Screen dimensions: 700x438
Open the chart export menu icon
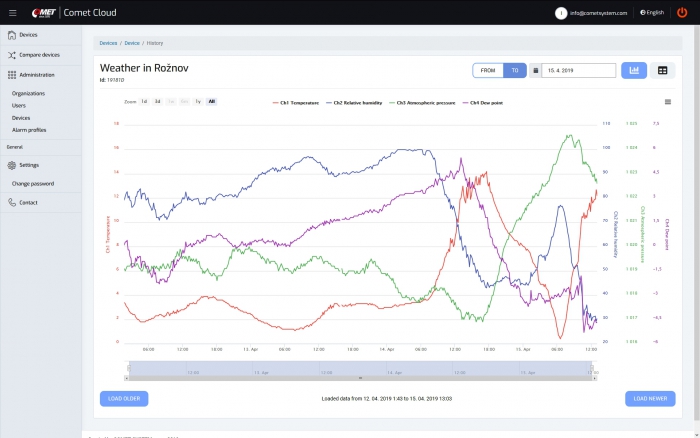[x=667, y=101]
